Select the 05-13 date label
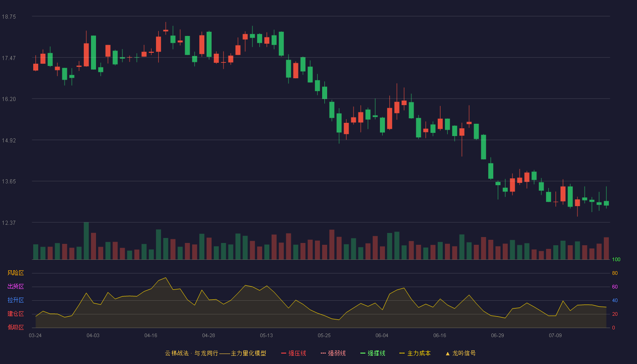Screen dimensions: 637x364 (x=266, y=335)
